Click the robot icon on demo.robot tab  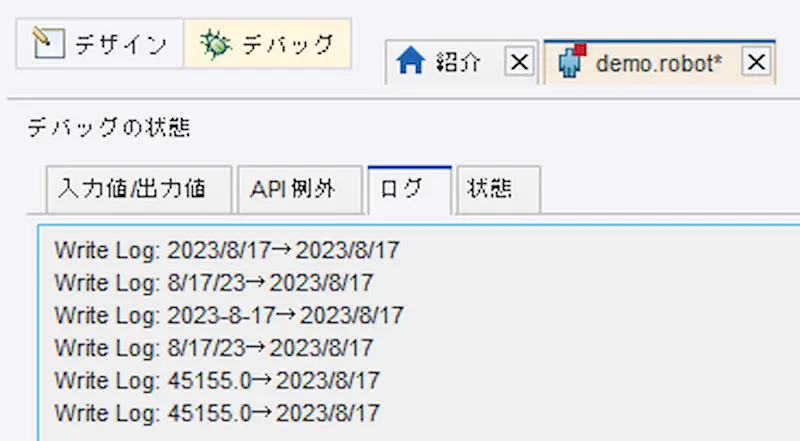[x=572, y=61]
